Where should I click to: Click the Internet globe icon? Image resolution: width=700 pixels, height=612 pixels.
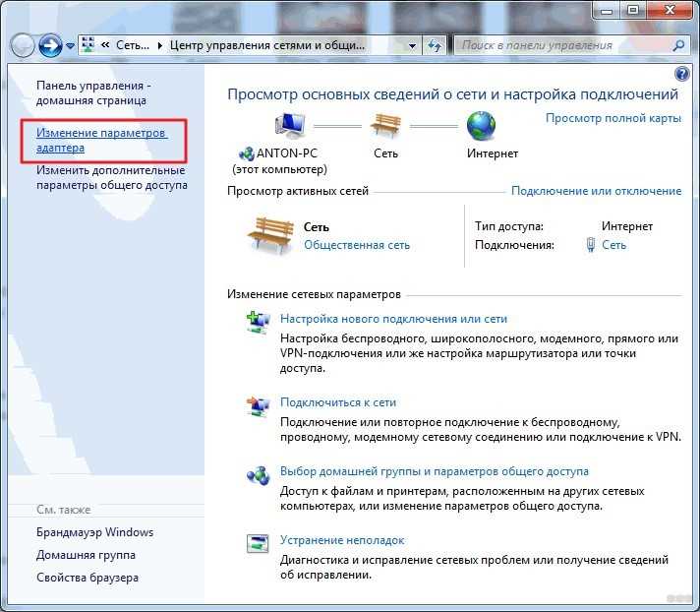coord(481,126)
